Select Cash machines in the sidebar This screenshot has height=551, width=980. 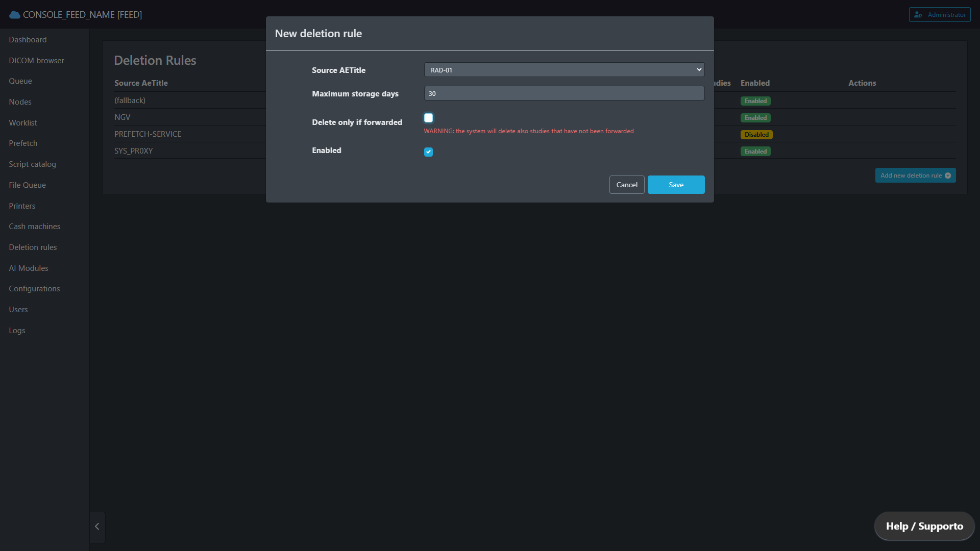tap(34, 227)
